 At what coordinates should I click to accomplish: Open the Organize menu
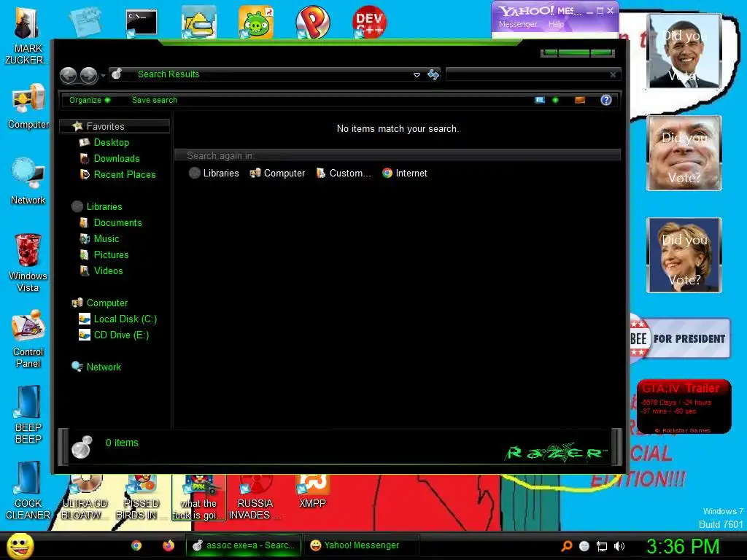(x=90, y=100)
